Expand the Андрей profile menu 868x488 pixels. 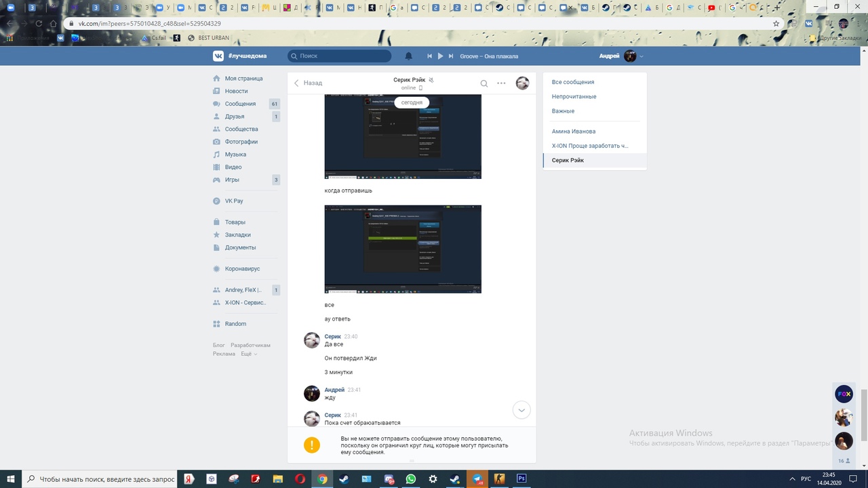click(x=641, y=56)
